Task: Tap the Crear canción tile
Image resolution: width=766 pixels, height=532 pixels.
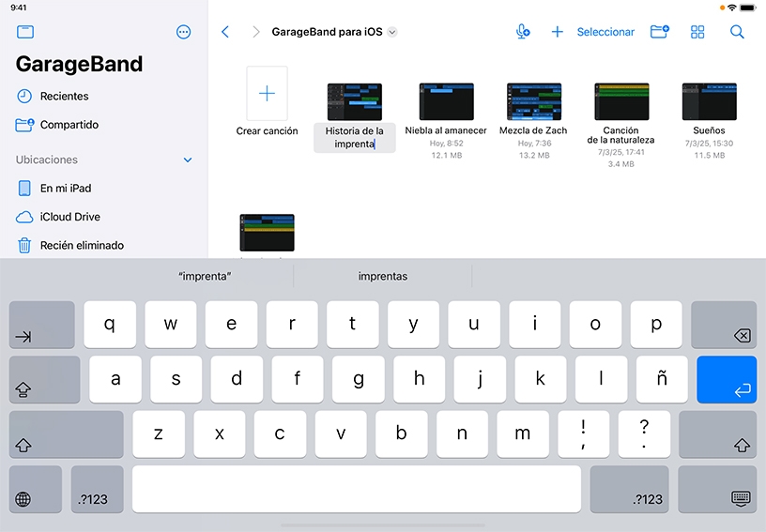Action: pos(267,93)
